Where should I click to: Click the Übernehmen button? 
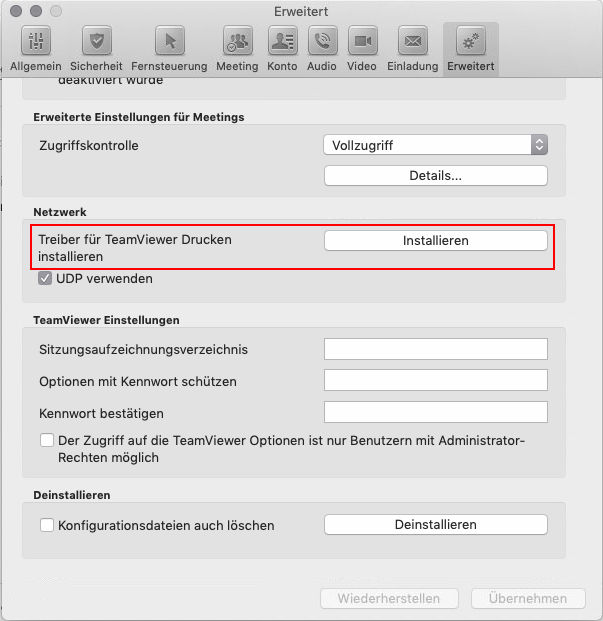pos(528,598)
